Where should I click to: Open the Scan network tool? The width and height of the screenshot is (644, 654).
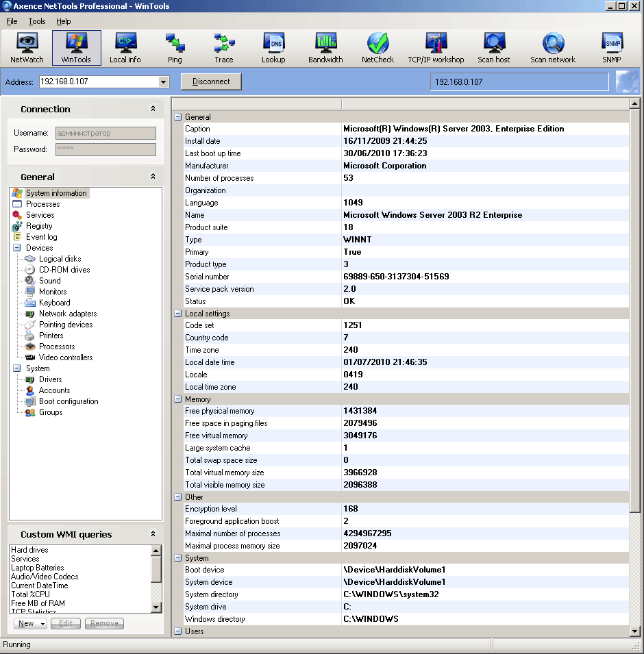coord(553,47)
